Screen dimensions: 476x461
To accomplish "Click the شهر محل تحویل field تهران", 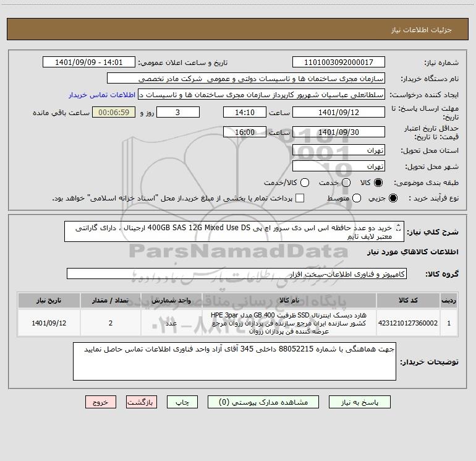I will (339, 166).
